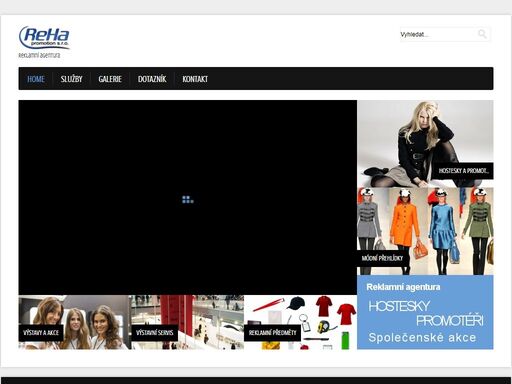This screenshot has height=384, width=512.
Task: Open the SLUŽBY menu item
Action: tap(71, 79)
